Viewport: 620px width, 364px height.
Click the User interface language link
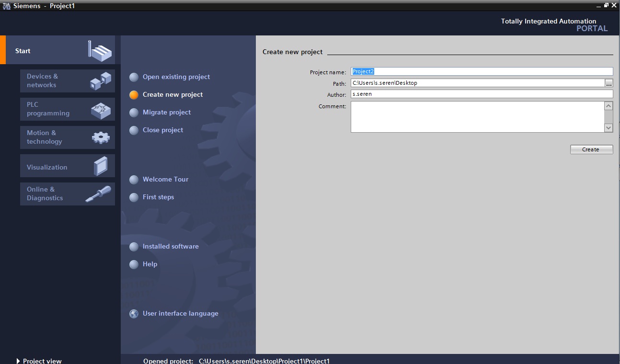(x=181, y=313)
